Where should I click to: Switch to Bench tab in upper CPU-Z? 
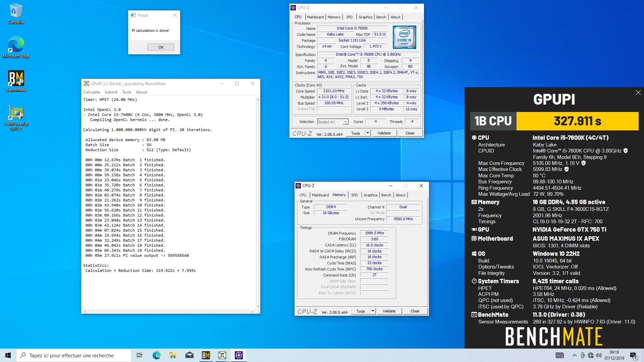tap(381, 17)
